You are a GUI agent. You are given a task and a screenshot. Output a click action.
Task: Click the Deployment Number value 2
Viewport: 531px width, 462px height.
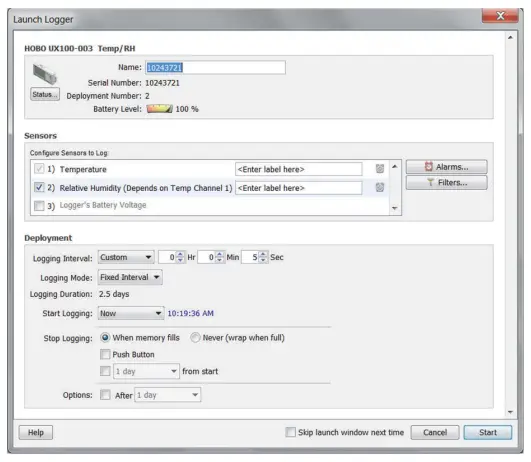click(x=147, y=96)
